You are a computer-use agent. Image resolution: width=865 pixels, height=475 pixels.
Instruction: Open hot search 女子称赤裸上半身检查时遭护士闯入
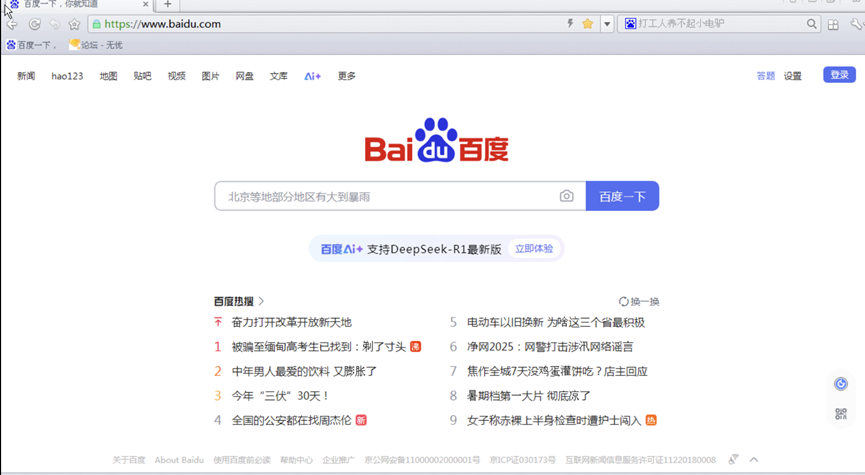[x=554, y=420]
